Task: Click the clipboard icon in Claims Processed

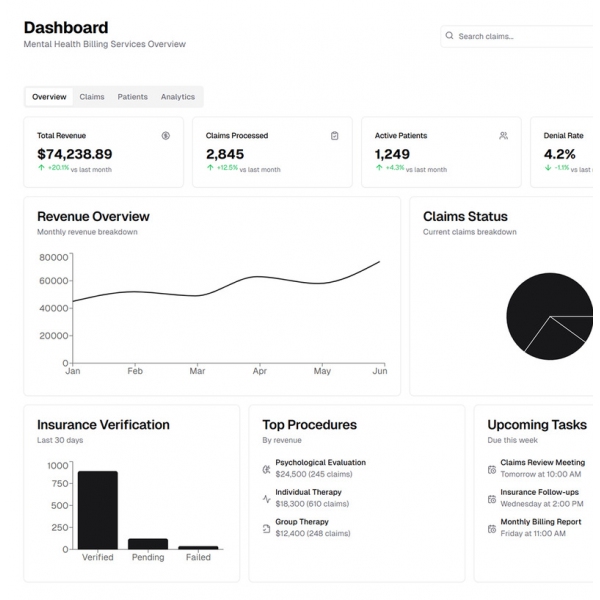Action: 334,135
